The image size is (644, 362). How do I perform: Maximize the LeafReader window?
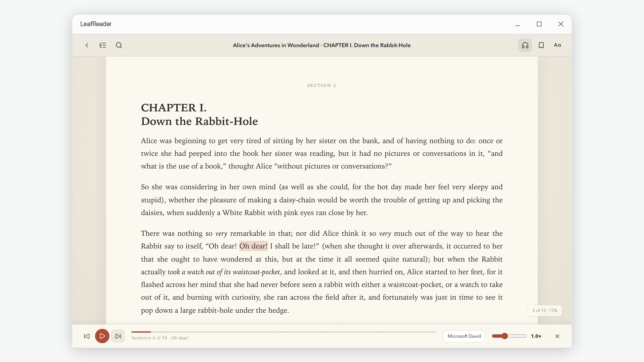tap(539, 24)
